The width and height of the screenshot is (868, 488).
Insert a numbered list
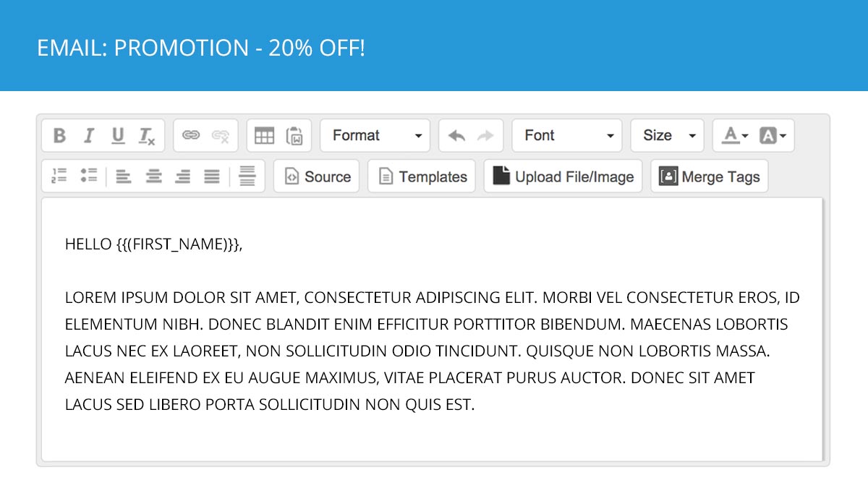(x=59, y=176)
